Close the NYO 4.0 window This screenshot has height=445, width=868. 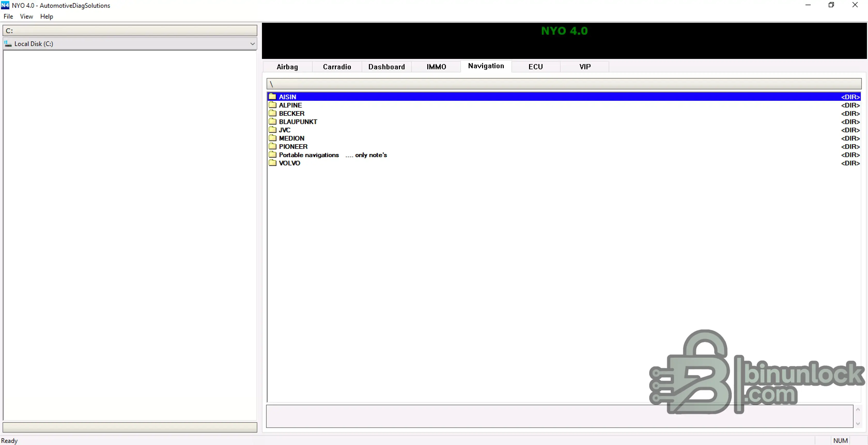click(x=855, y=5)
